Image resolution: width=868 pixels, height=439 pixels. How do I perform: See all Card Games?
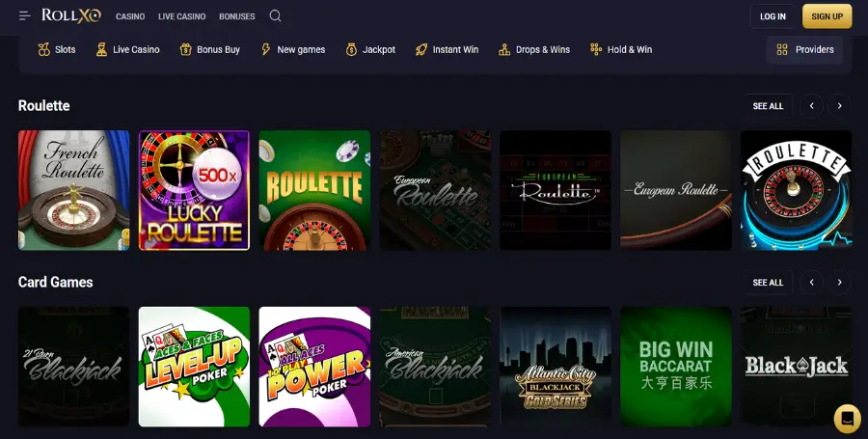pos(768,283)
